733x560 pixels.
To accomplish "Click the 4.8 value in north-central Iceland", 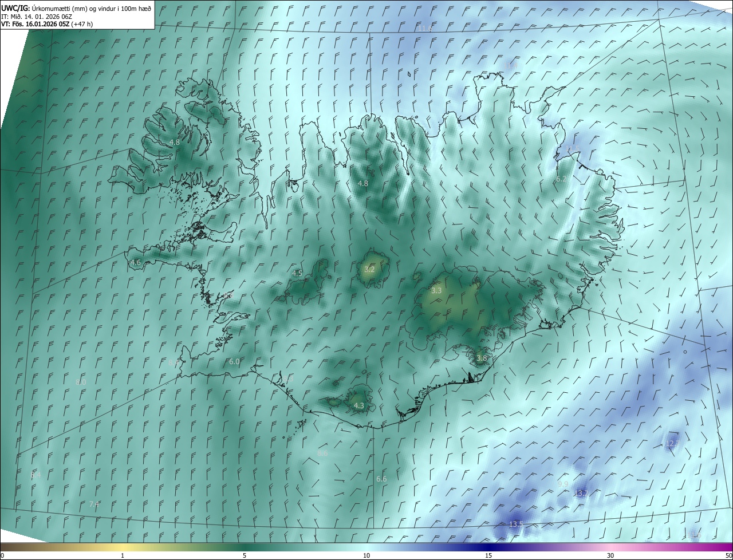I will [x=363, y=184].
